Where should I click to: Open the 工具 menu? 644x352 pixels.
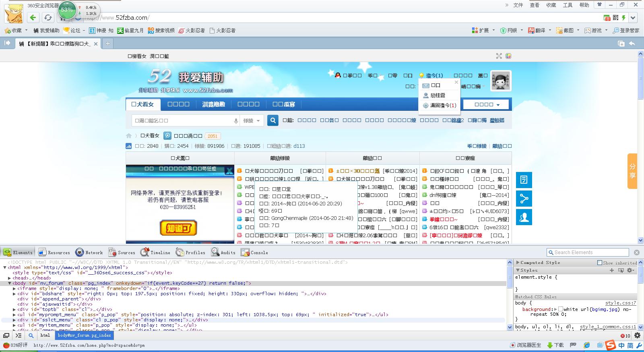pyautogui.click(x=568, y=5)
